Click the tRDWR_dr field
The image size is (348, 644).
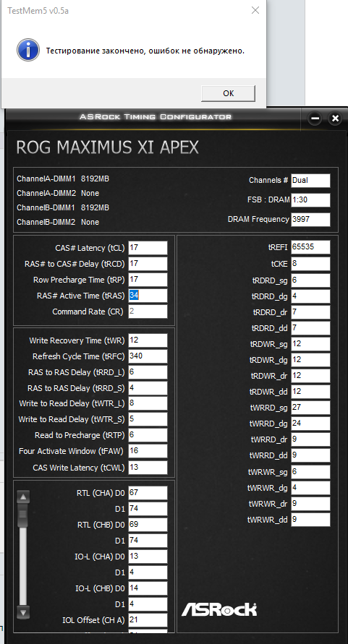(310, 376)
